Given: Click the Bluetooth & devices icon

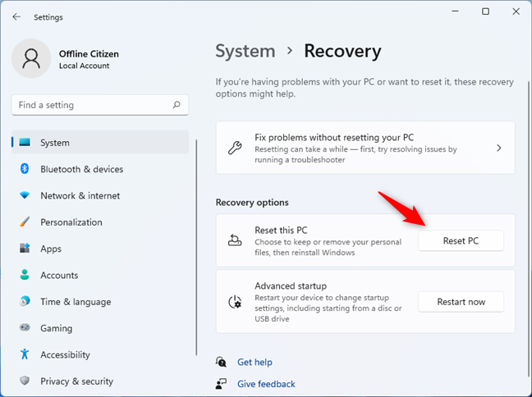Looking at the screenshot, I should click(25, 169).
